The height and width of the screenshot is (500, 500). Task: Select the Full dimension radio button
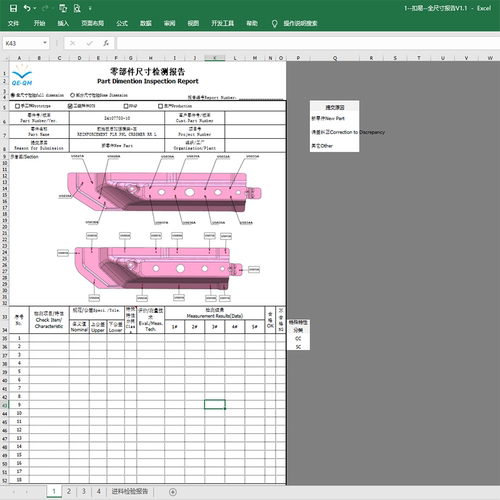tap(13, 95)
